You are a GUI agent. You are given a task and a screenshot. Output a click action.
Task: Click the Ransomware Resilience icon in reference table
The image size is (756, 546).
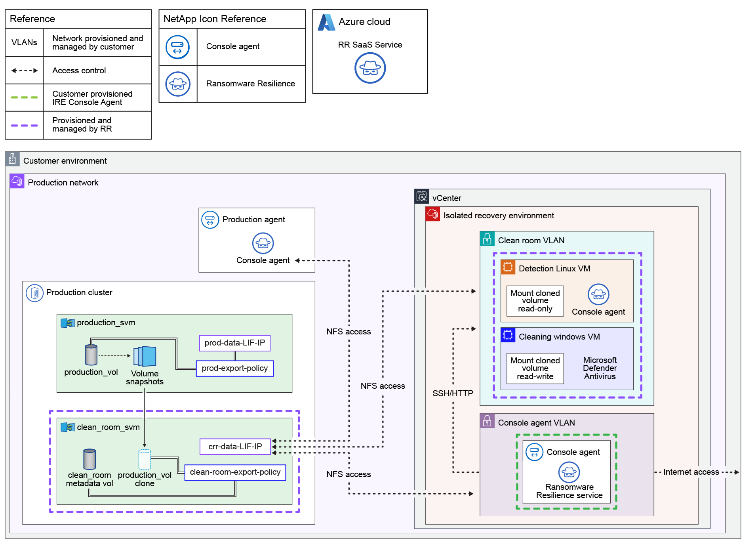178,84
